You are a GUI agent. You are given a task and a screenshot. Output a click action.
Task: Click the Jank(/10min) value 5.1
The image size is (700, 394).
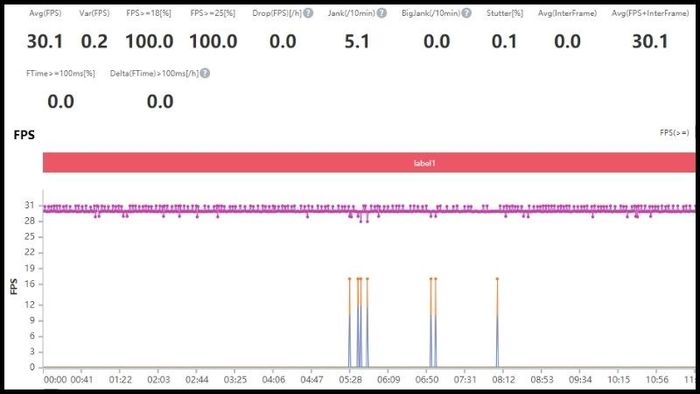click(357, 41)
